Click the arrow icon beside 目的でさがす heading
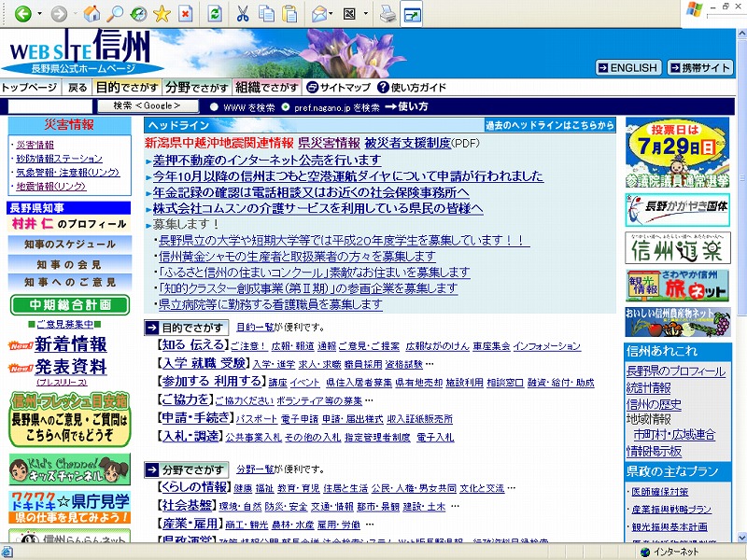The image size is (747, 560). point(151,328)
